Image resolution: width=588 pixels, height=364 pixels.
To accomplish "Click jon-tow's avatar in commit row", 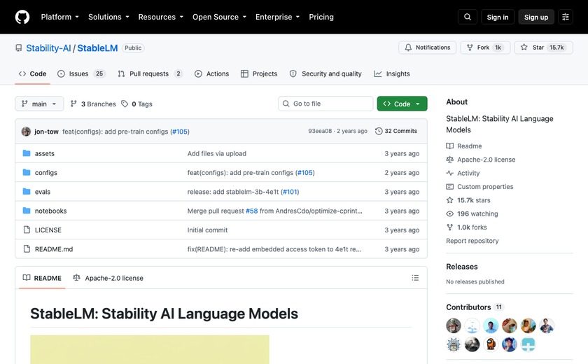I will 26,132.
